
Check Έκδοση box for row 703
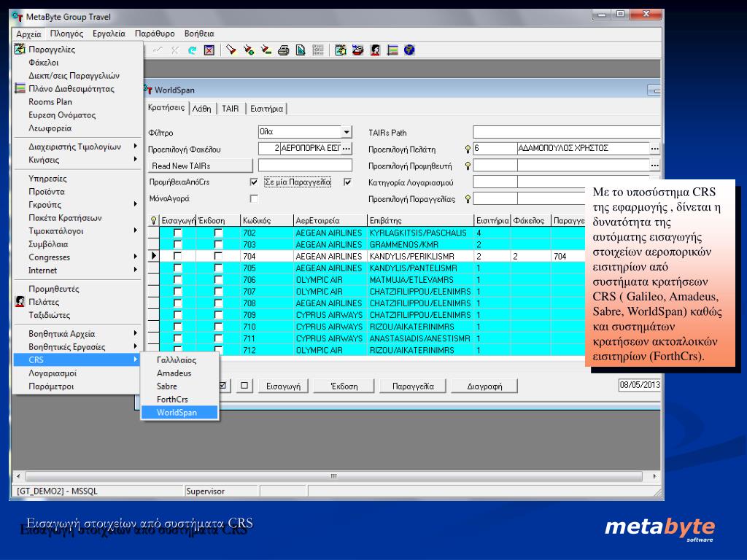pyautogui.click(x=218, y=244)
